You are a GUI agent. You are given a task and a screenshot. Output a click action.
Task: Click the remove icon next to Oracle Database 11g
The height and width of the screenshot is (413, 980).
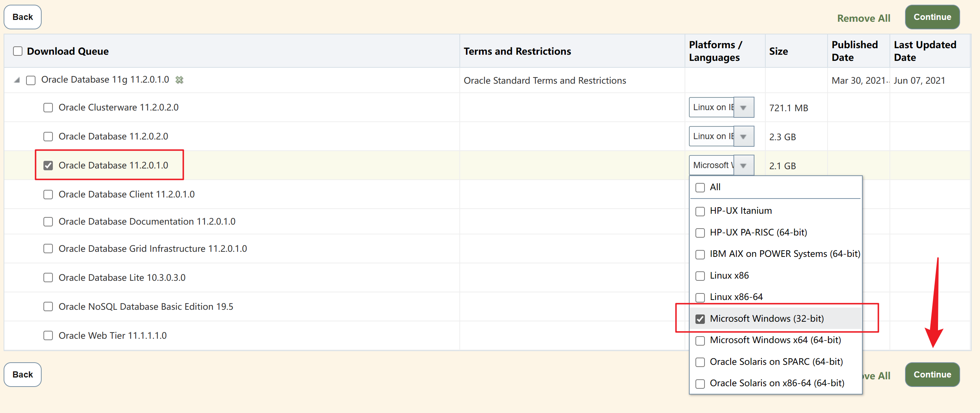pyautogui.click(x=179, y=80)
